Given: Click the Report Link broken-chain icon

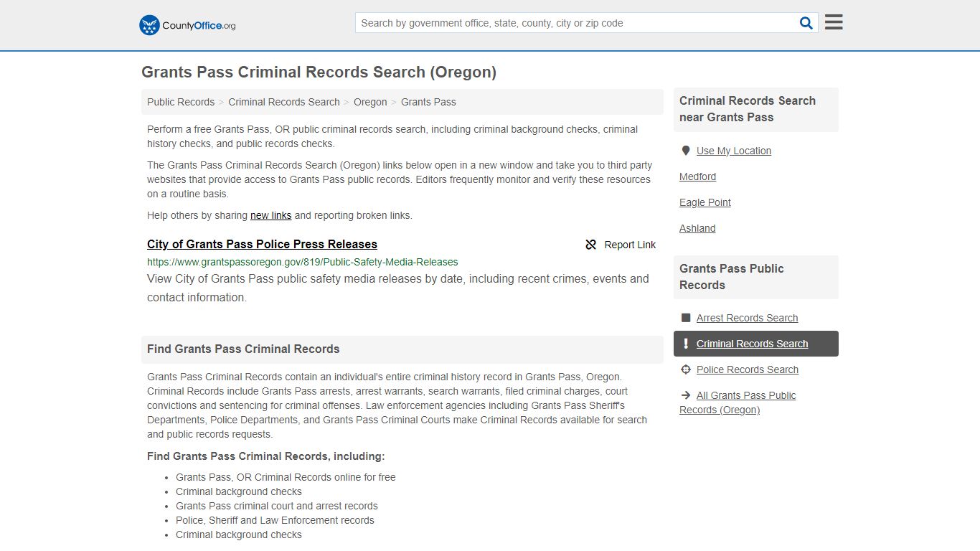Looking at the screenshot, I should coord(591,245).
